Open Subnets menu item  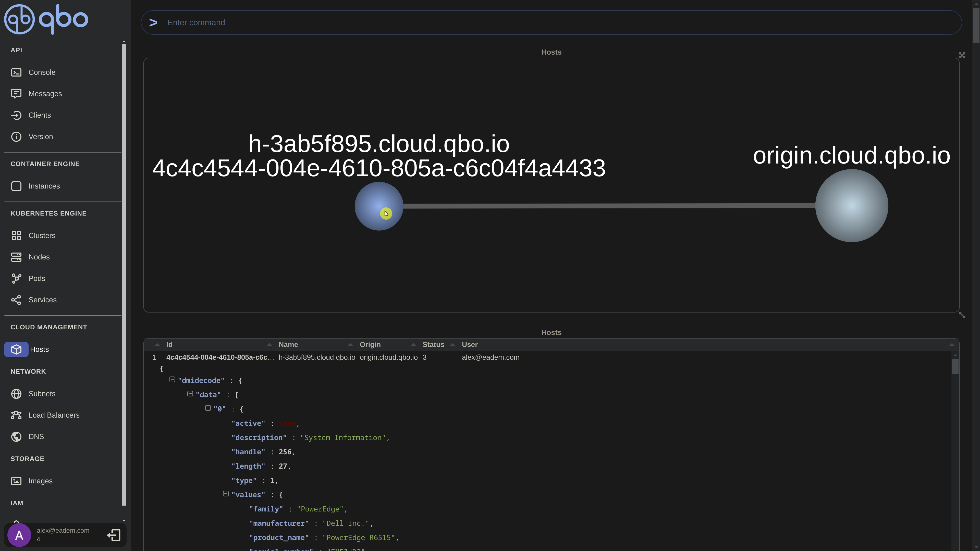point(42,394)
